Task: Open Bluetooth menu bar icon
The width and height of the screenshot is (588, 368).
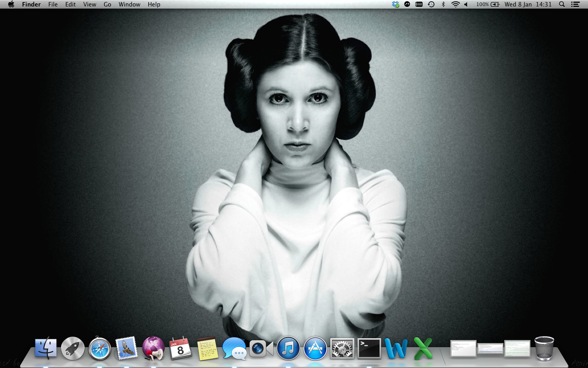Action: click(x=443, y=4)
